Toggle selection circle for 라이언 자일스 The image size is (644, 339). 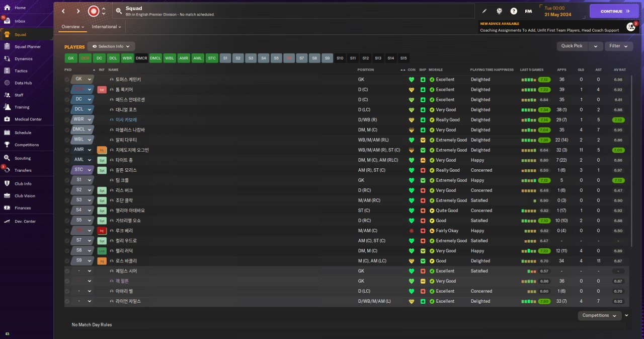coord(67,301)
